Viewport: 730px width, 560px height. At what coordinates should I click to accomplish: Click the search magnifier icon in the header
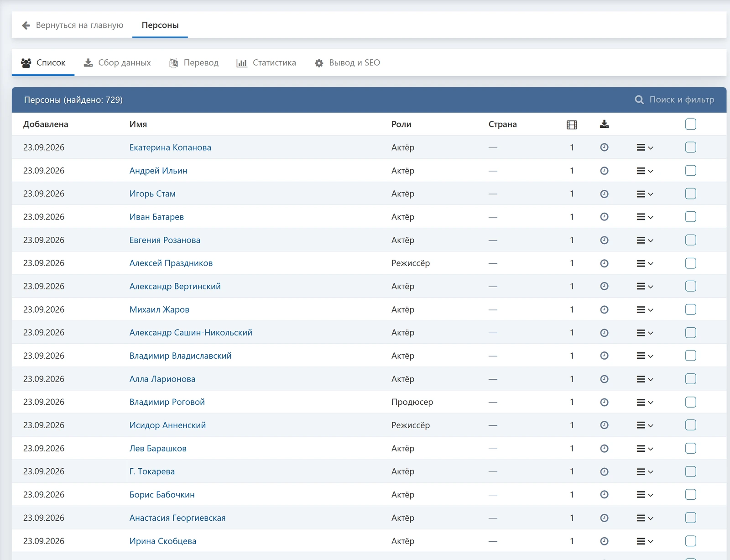click(x=639, y=99)
